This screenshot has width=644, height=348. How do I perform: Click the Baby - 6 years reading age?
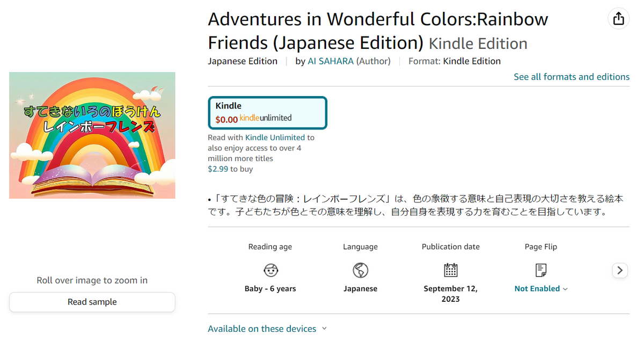[270, 289]
